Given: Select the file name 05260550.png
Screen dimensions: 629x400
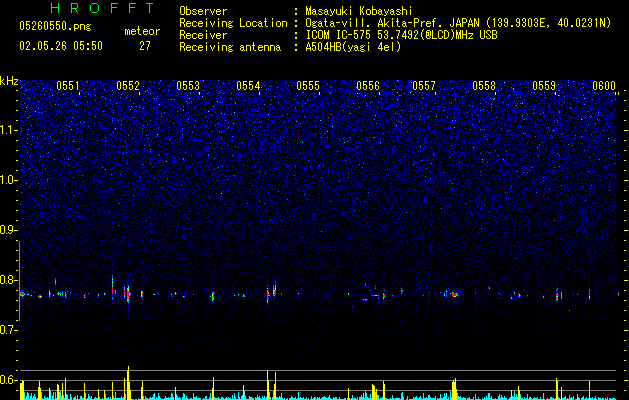Looking at the screenshot, I should pyautogui.click(x=55, y=27).
